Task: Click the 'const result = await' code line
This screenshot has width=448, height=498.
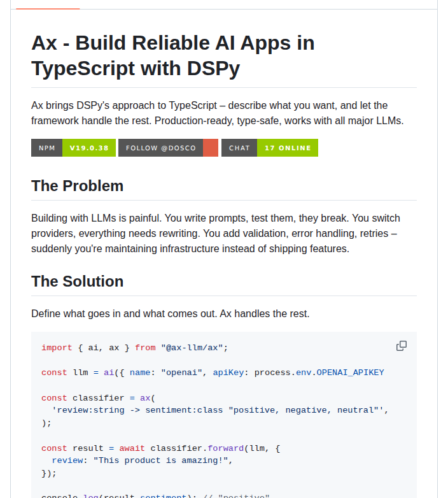Action: [160, 448]
